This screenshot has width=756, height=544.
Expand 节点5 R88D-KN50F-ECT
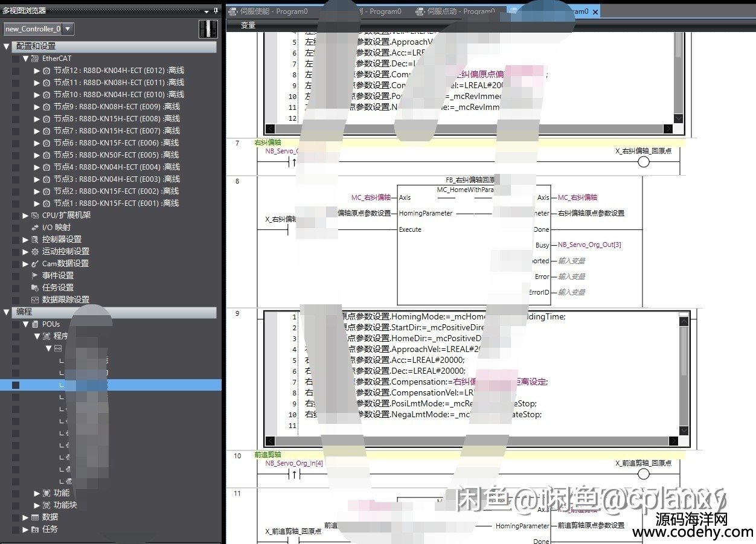pyautogui.click(x=37, y=155)
